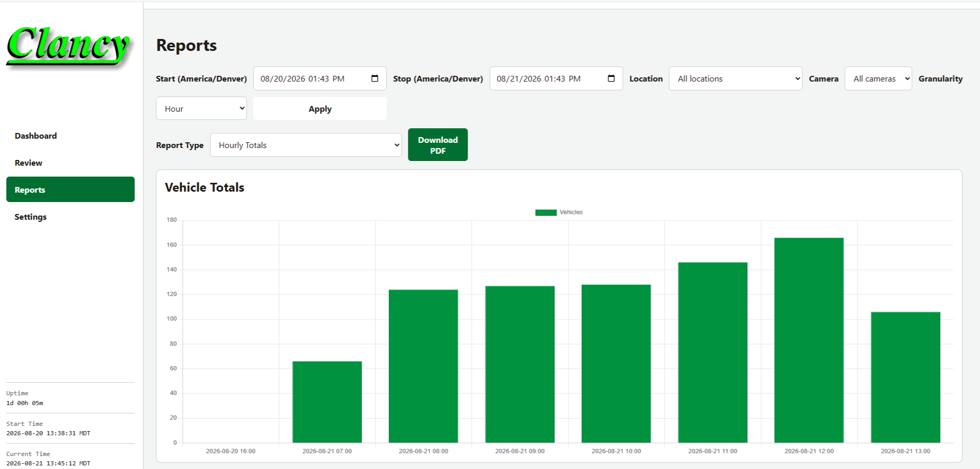Click the 2026-08-21 11:00 bar
980x469 pixels.
pyautogui.click(x=712, y=353)
